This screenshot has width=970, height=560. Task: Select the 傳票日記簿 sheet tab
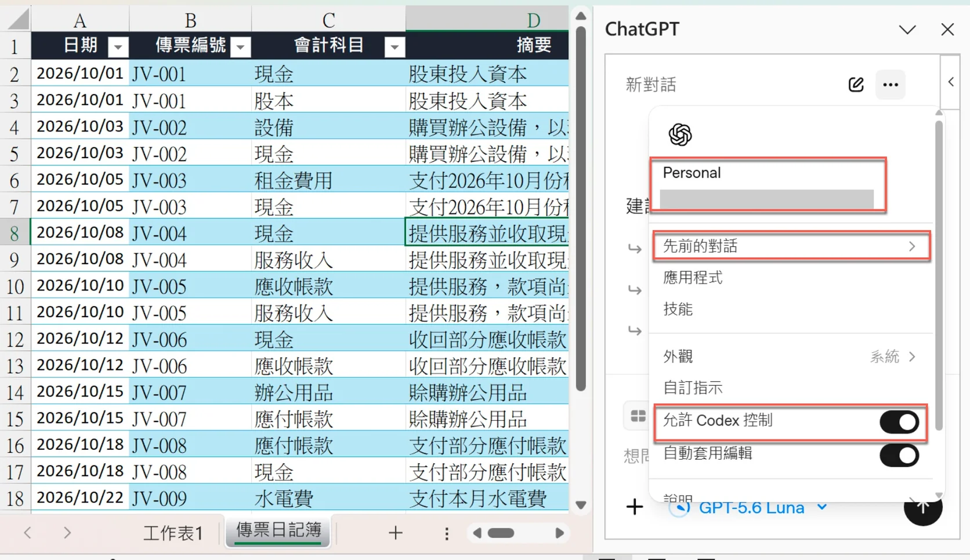[278, 530]
